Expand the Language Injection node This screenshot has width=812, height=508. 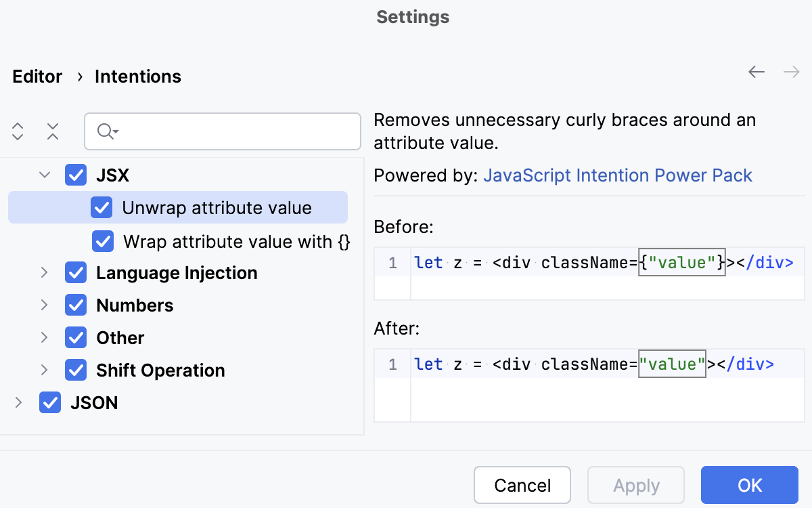click(45, 273)
